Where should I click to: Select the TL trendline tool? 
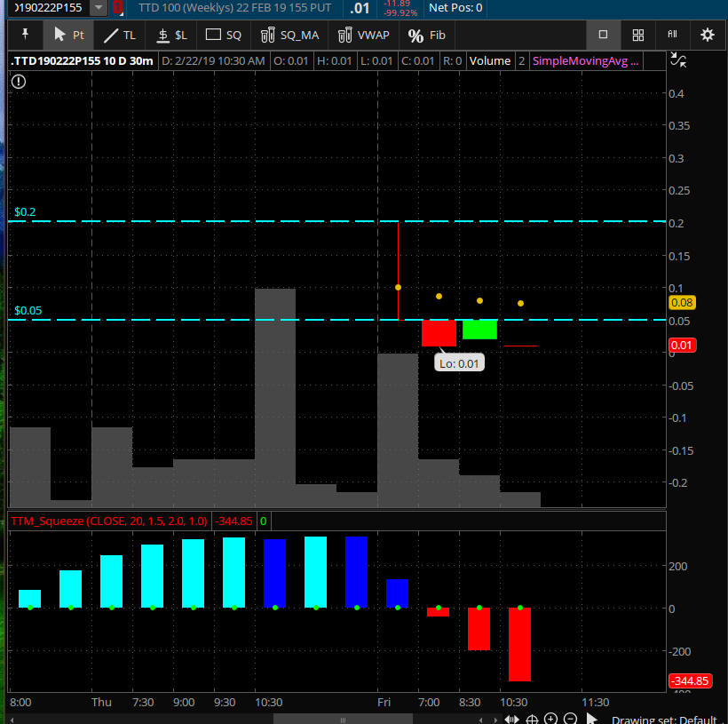coord(120,36)
